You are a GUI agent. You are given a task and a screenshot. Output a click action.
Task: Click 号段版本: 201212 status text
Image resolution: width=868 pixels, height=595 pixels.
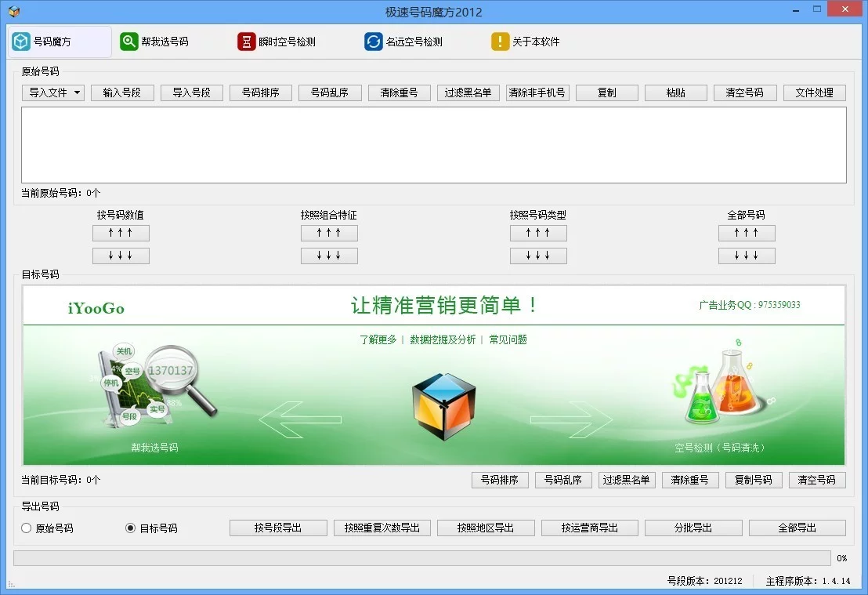click(705, 581)
